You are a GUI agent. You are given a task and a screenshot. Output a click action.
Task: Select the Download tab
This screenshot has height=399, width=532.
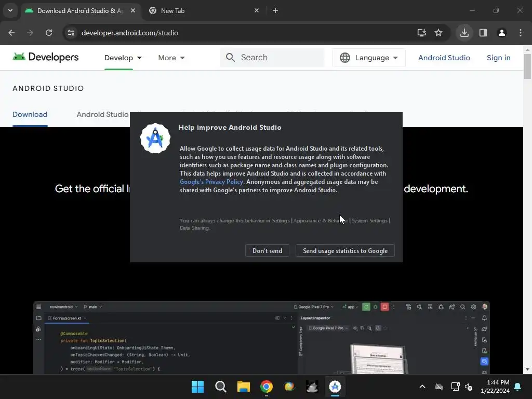30,114
